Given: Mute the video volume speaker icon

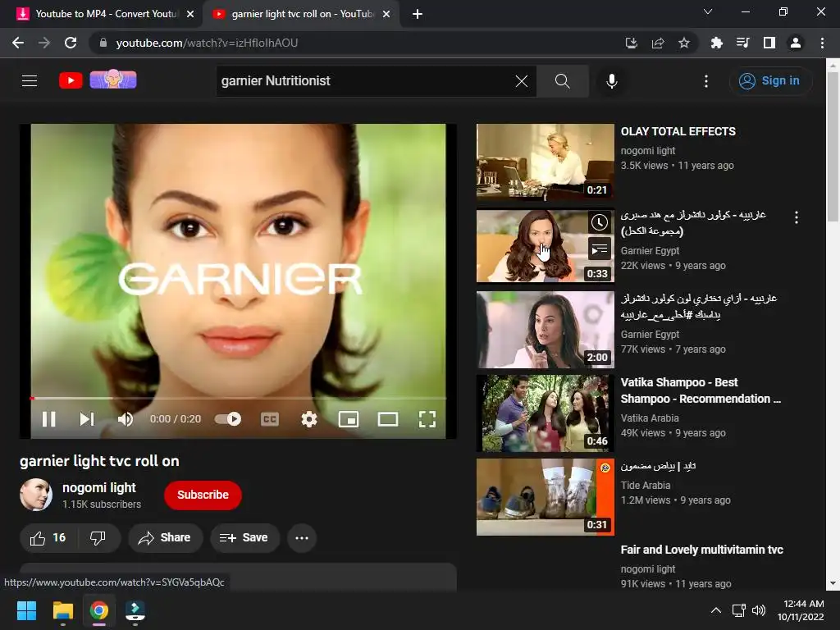Looking at the screenshot, I should [126, 419].
